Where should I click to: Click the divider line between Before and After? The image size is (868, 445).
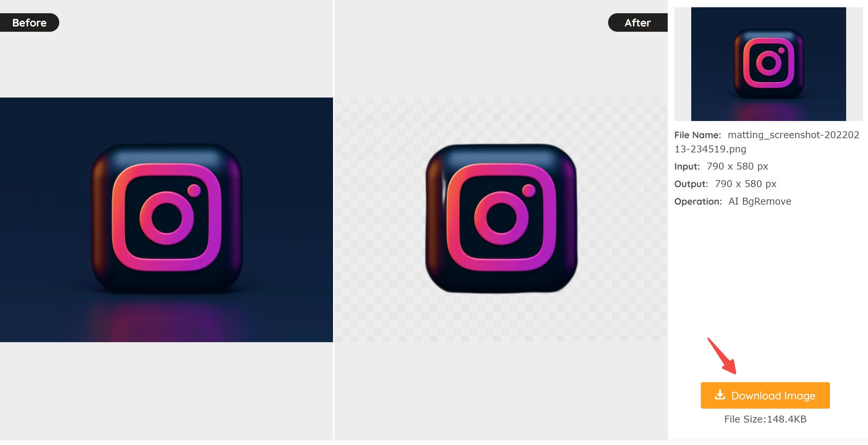[334, 220]
